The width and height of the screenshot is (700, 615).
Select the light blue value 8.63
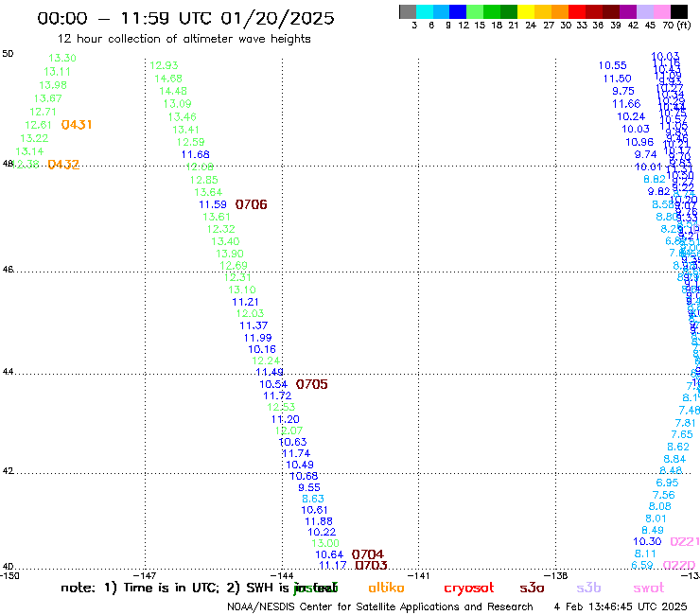coord(313,499)
